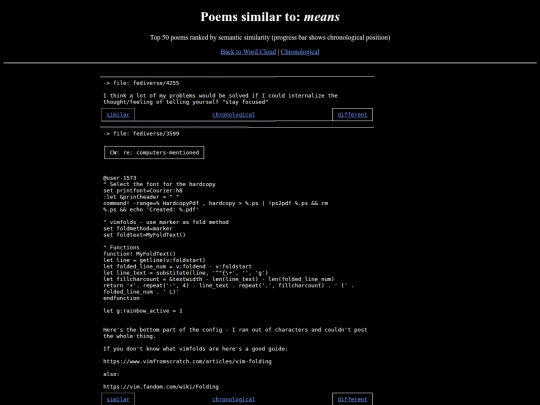The width and height of the screenshot is (540, 405).
Task: Click the progress bar above fediverse/3599
Action: point(237,127)
